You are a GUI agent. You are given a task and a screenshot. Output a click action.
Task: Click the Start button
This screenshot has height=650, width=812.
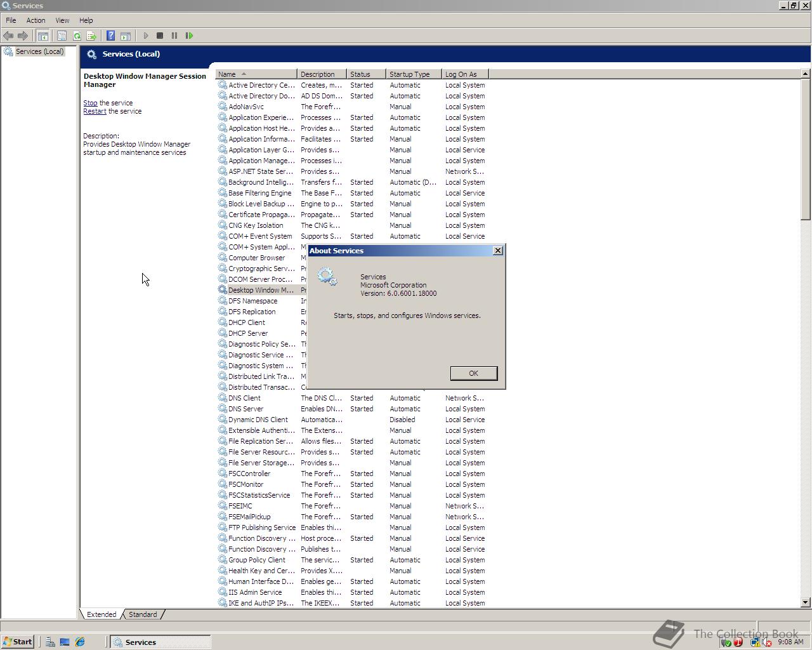tap(18, 642)
